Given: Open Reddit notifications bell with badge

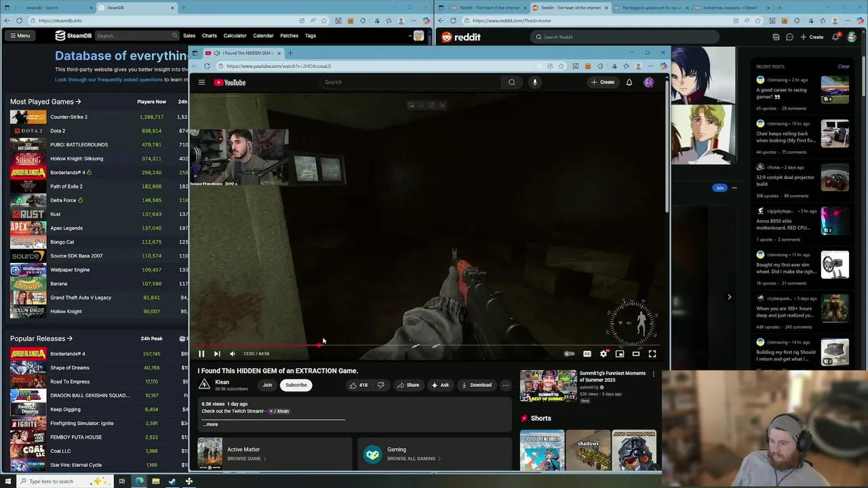Looking at the screenshot, I should pyautogui.click(x=836, y=37).
